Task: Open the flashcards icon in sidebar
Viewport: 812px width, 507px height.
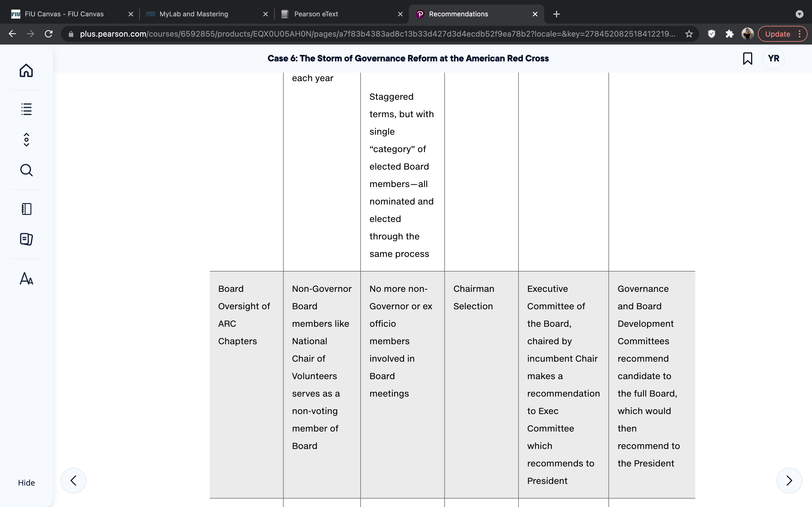Action: coord(26,239)
